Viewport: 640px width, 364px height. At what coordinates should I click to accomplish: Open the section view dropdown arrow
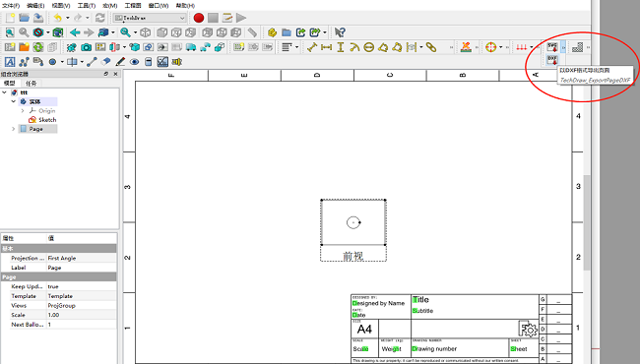[x=124, y=47]
